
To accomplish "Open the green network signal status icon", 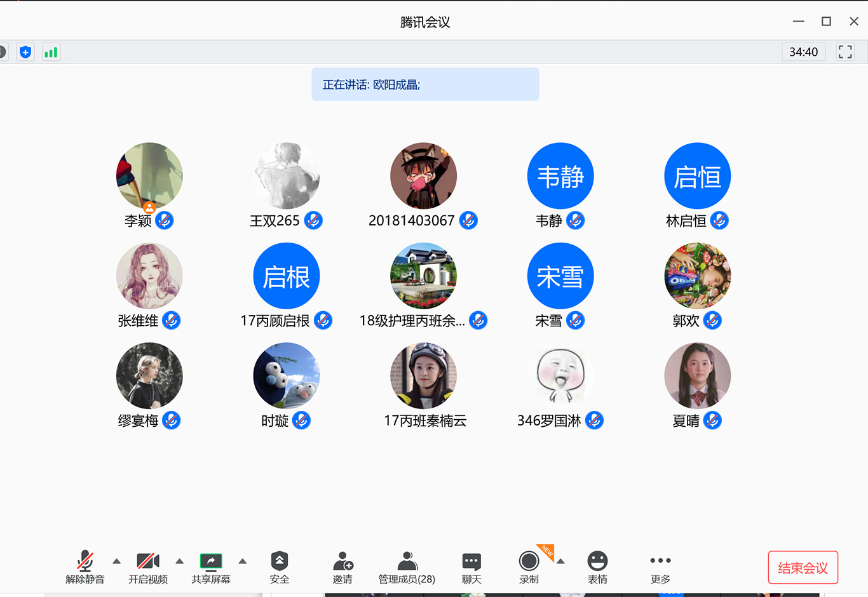I will (51, 52).
